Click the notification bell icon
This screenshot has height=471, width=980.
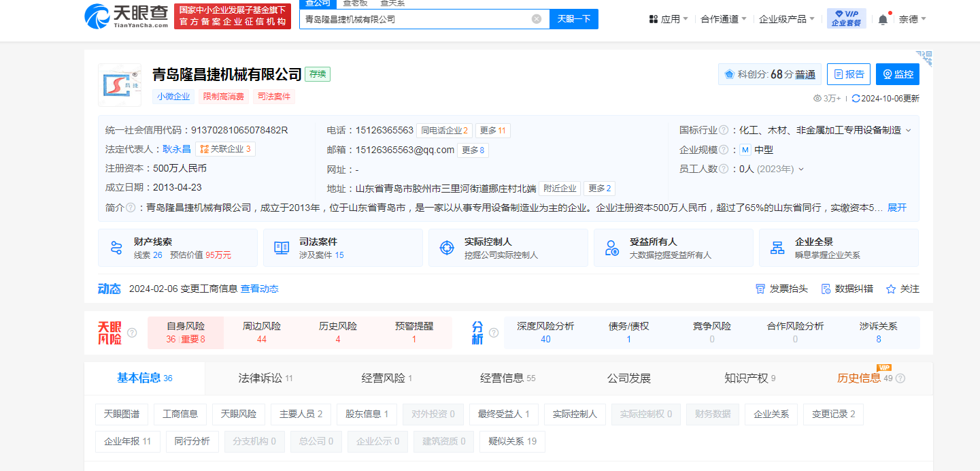point(883,19)
